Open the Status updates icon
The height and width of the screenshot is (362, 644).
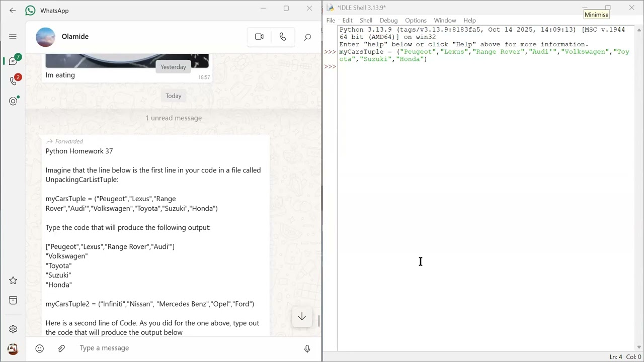[x=14, y=101]
